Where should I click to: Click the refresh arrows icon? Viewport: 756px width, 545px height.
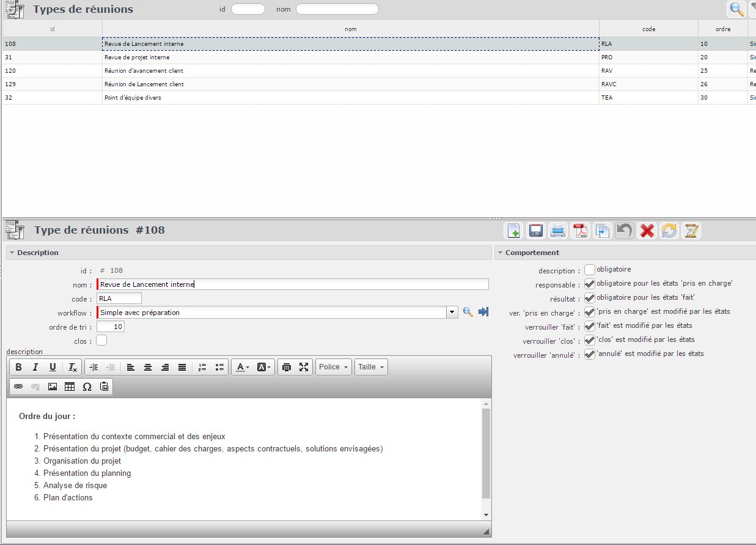pyautogui.click(x=669, y=231)
